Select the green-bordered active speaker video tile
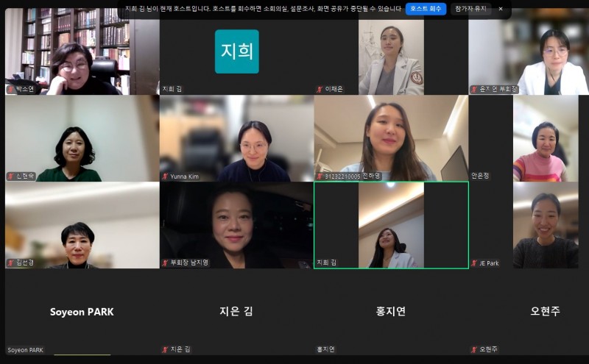 pyautogui.click(x=391, y=224)
